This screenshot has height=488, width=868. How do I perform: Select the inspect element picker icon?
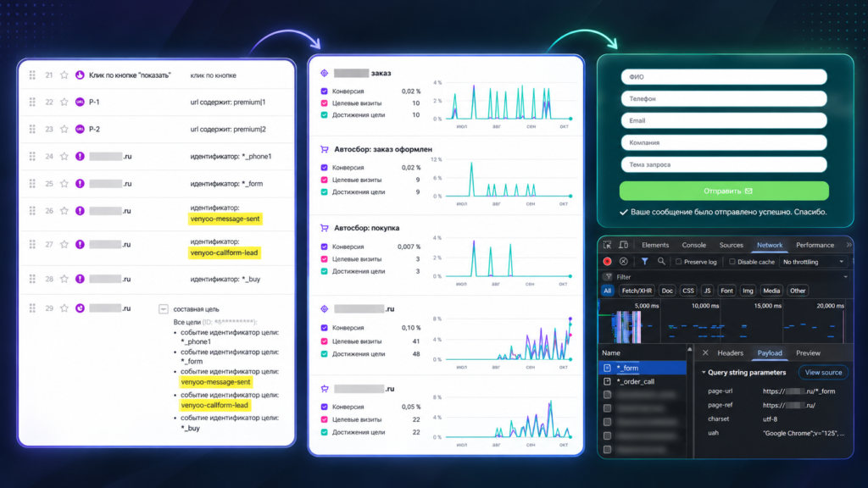pyautogui.click(x=607, y=245)
